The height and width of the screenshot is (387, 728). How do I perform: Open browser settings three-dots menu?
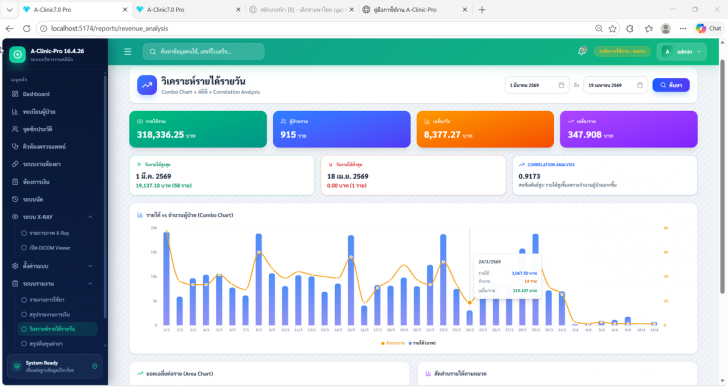click(x=682, y=28)
